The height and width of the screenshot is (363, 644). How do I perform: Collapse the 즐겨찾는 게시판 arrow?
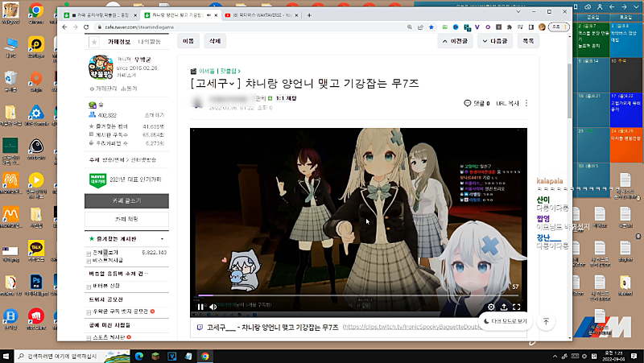pyautogui.click(x=163, y=239)
